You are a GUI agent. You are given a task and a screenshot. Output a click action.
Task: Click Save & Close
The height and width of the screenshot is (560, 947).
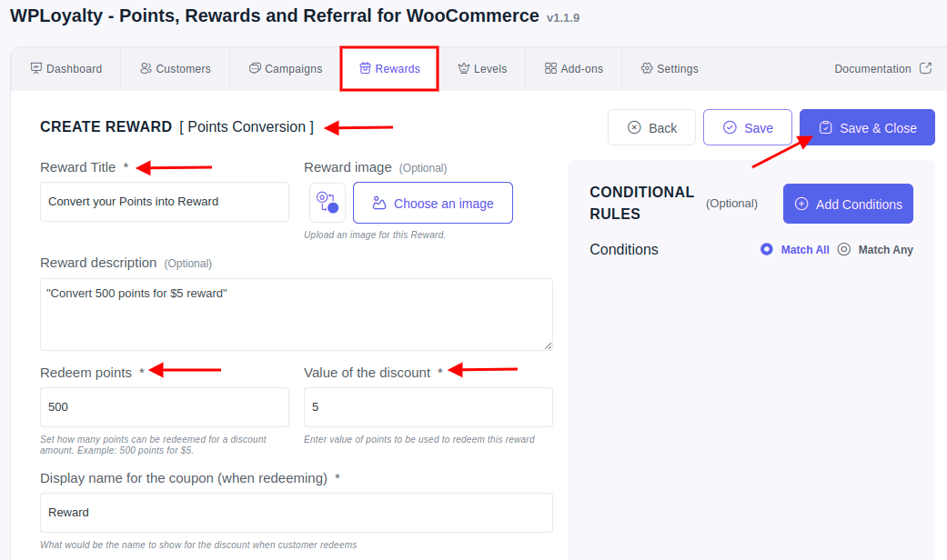[866, 127]
